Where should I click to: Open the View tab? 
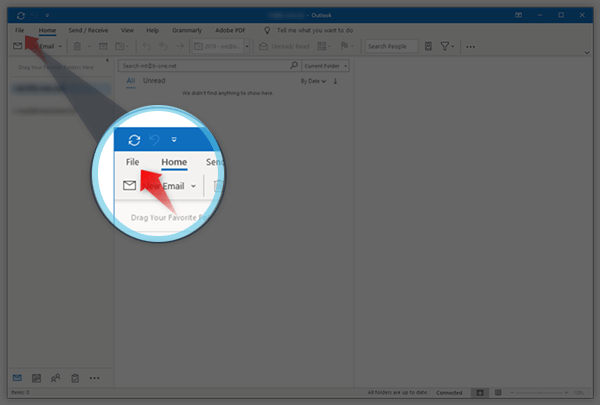(x=127, y=30)
